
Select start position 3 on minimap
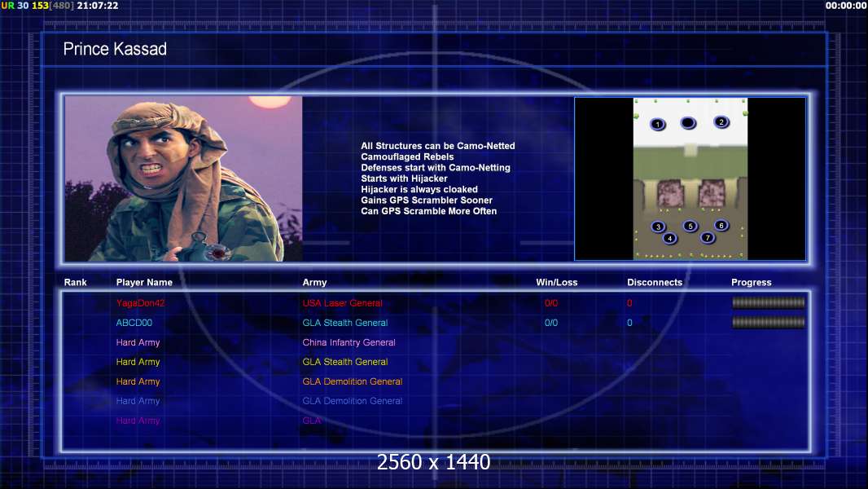(x=658, y=226)
